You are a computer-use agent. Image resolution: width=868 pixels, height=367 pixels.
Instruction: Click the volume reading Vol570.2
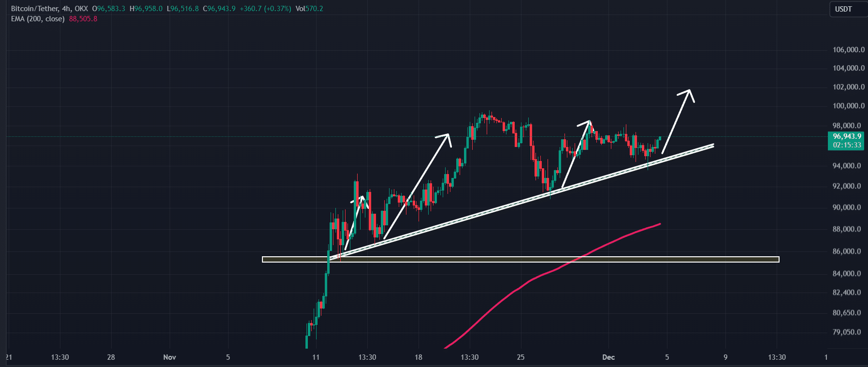[x=309, y=9]
